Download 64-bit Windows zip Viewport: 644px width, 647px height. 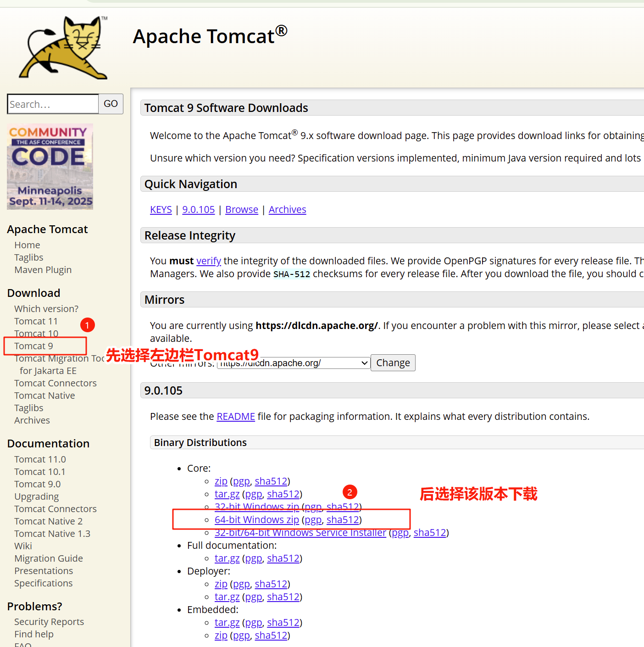(x=257, y=520)
